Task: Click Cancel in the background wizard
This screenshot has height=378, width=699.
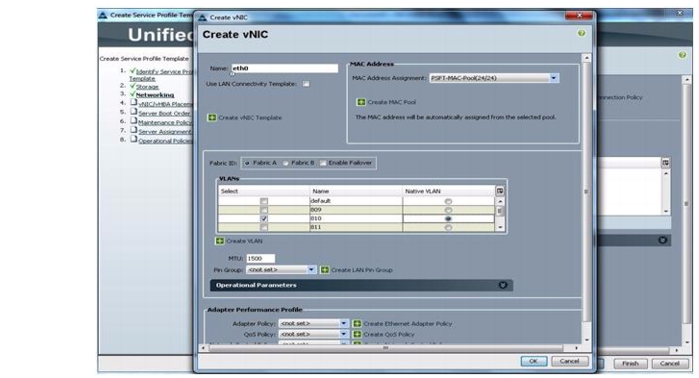Action: pos(670,363)
